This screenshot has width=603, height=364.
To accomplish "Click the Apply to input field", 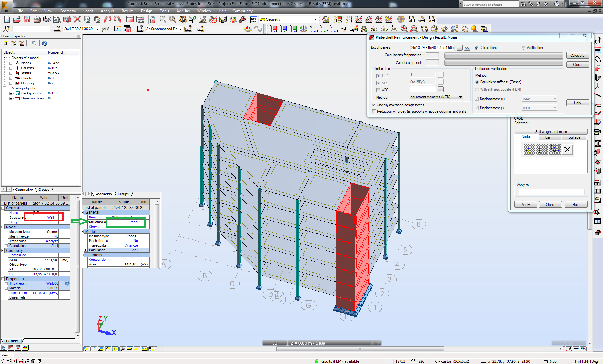I will (551, 191).
